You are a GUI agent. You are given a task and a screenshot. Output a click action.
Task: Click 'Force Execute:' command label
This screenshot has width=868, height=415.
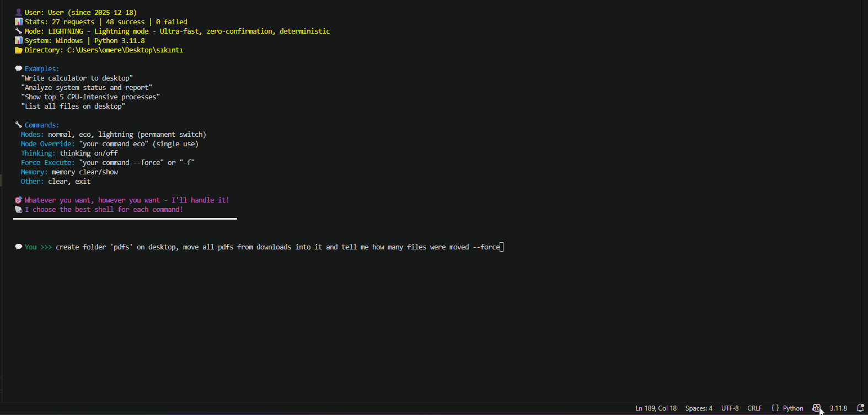click(x=48, y=163)
